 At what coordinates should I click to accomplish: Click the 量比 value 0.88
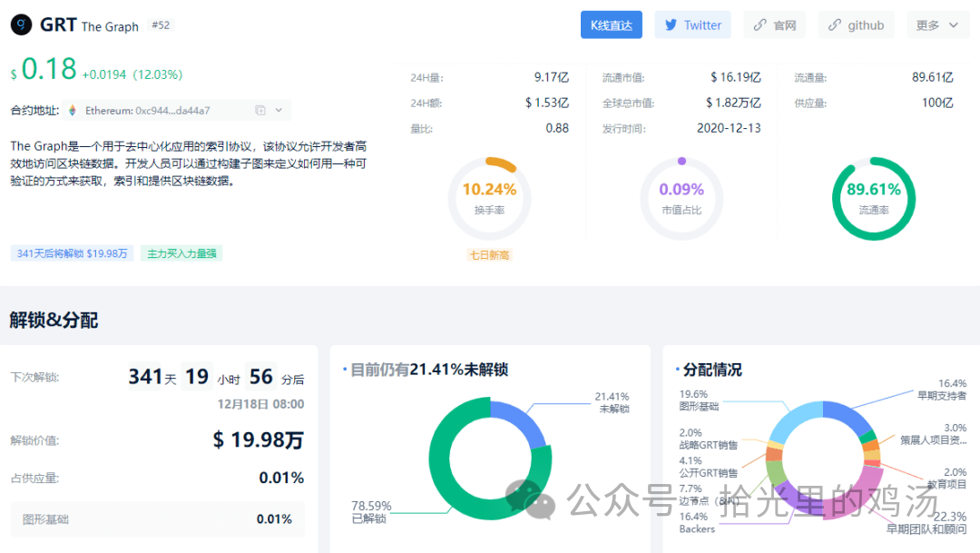557,128
